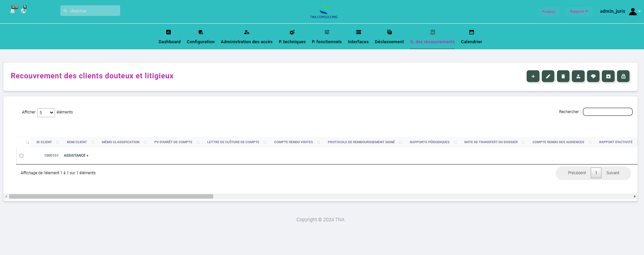
Task: Open notifications bell with 373 badge
Action: coord(13,11)
